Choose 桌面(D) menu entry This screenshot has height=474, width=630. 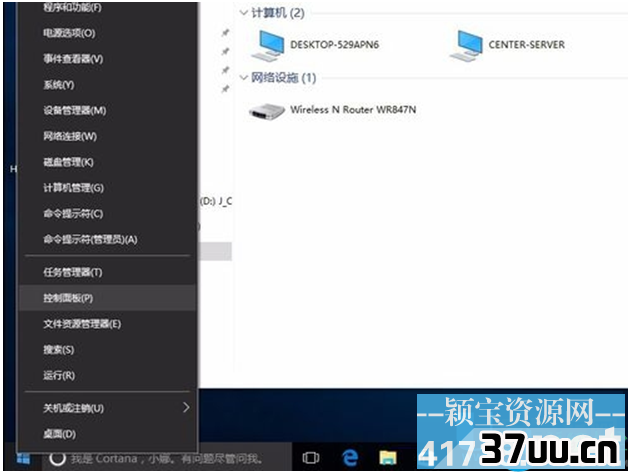59,434
